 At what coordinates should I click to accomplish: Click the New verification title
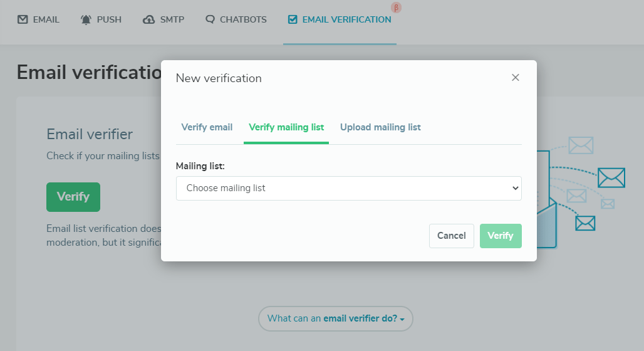[219, 78]
